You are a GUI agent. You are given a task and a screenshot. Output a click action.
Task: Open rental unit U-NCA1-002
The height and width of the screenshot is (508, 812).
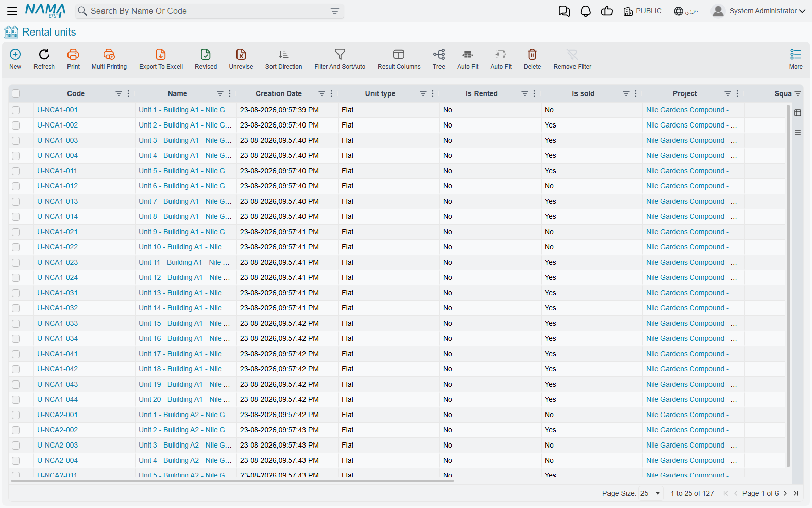pyautogui.click(x=57, y=125)
